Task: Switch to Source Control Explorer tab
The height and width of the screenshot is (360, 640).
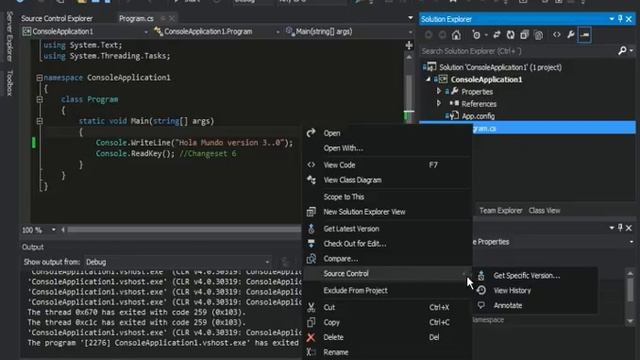Action: tap(57, 18)
